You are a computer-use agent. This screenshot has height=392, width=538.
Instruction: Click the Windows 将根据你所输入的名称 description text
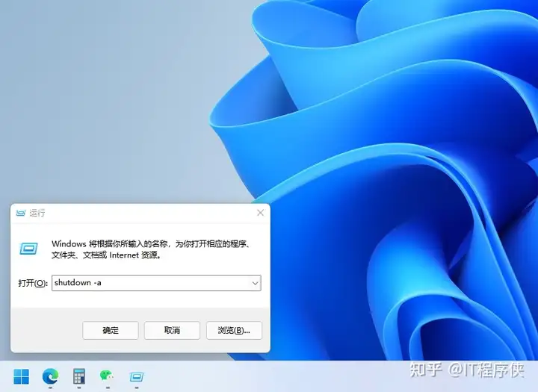(152, 249)
